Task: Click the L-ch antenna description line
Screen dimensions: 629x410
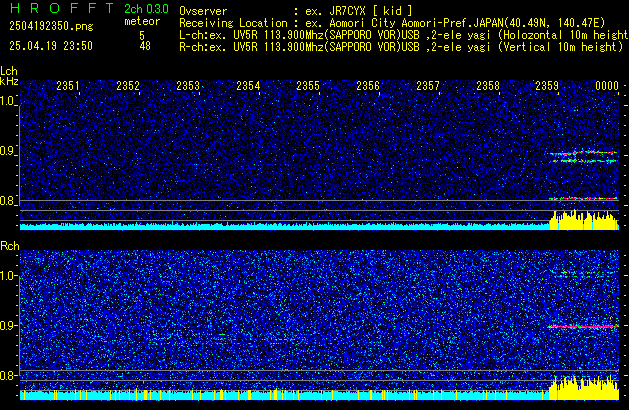Action: tap(404, 35)
